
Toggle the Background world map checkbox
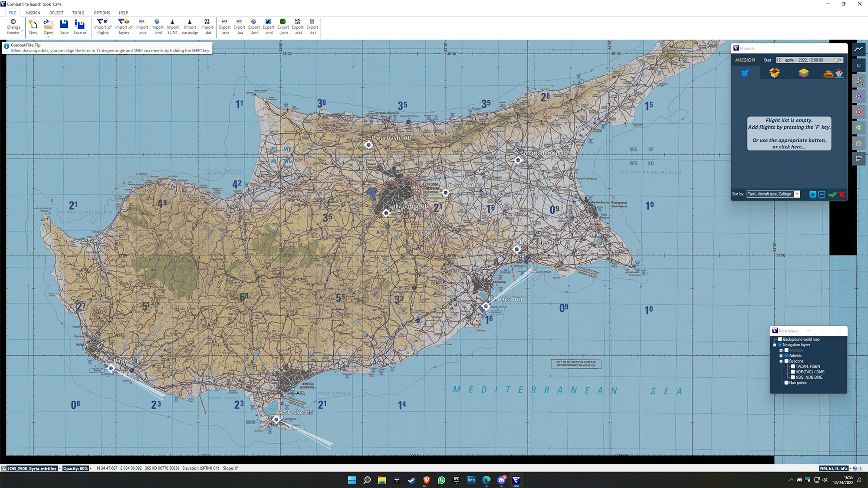point(780,340)
